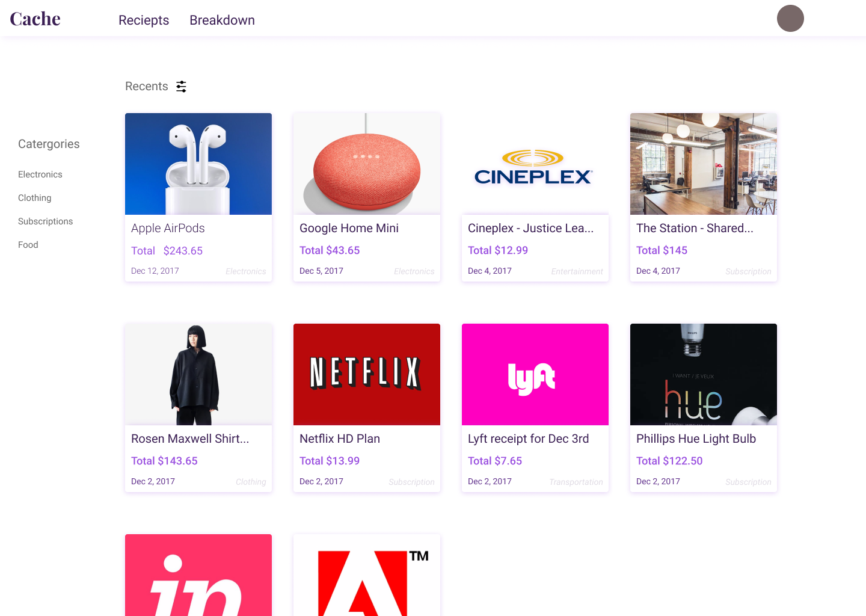
Task: Click the Electronics tag on AirPods card
Action: pos(246,272)
